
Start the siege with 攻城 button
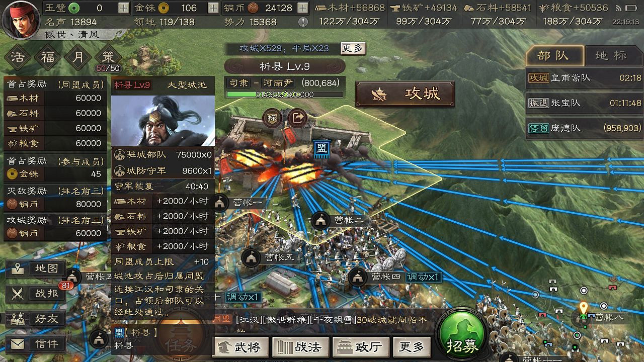coord(405,94)
